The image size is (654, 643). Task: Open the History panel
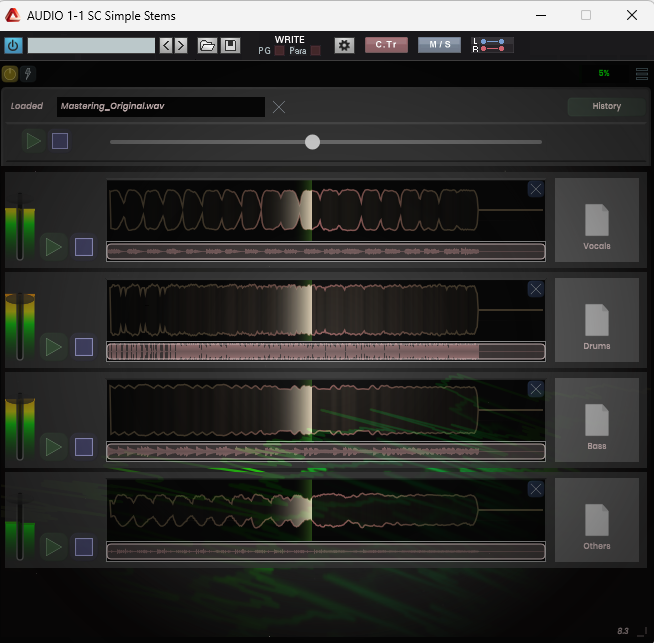pos(606,106)
